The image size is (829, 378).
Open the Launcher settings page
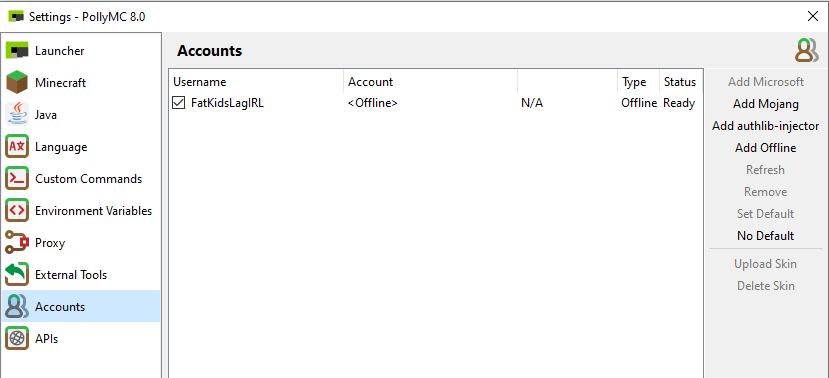click(x=59, y=51)
